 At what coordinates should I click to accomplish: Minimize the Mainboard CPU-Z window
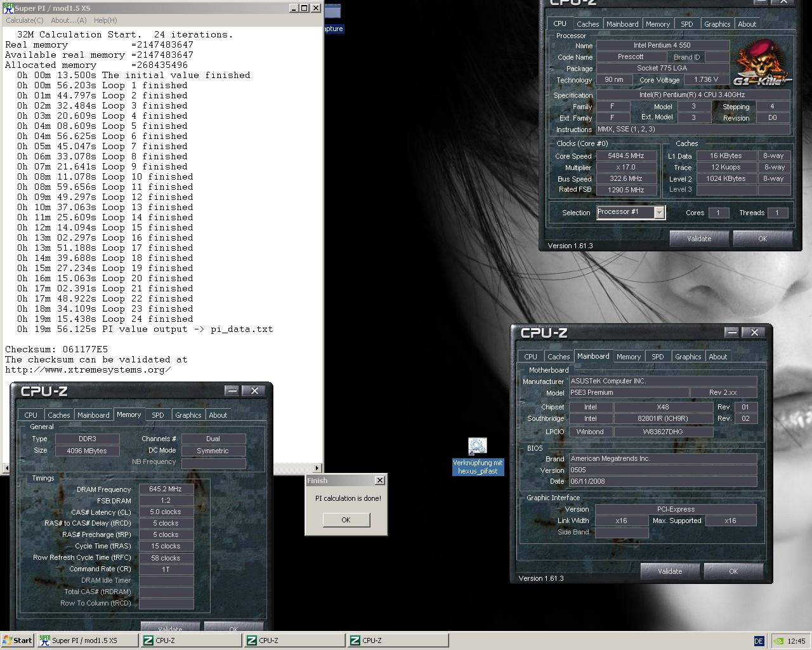(x=731, y=332)
